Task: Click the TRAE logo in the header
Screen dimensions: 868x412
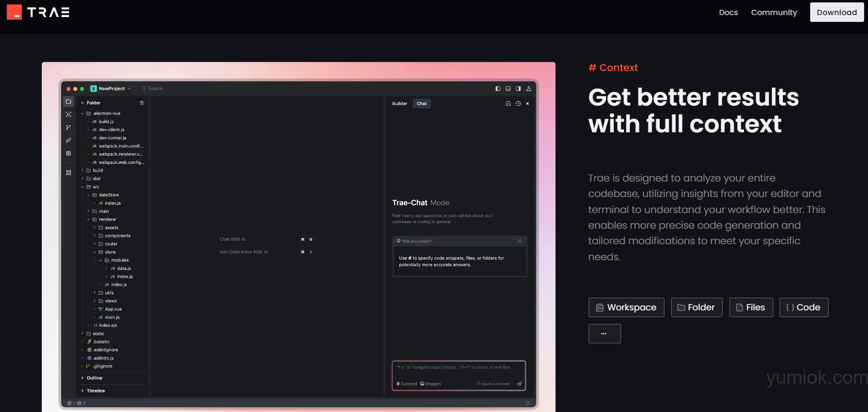Action: (38, 12)
